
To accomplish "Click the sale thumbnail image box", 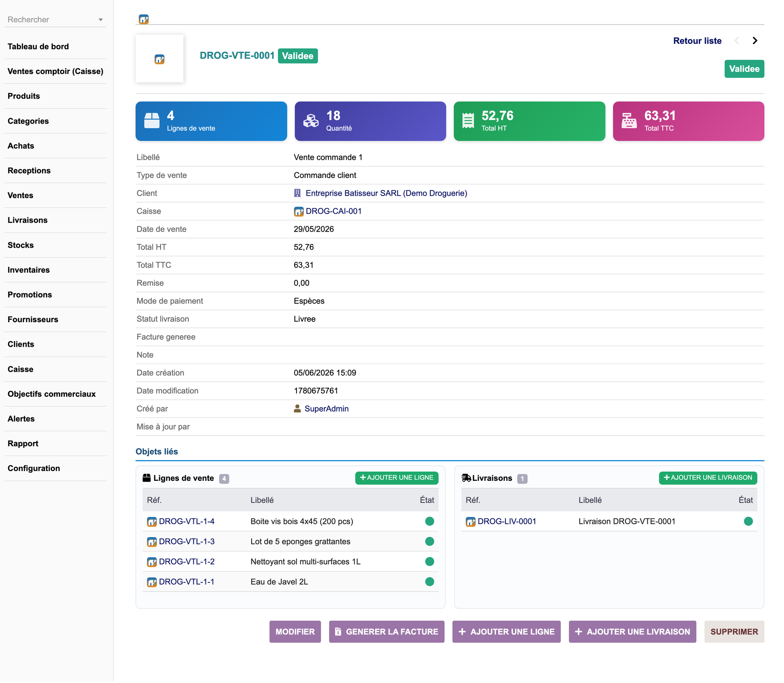I will [x=160, y=59].
